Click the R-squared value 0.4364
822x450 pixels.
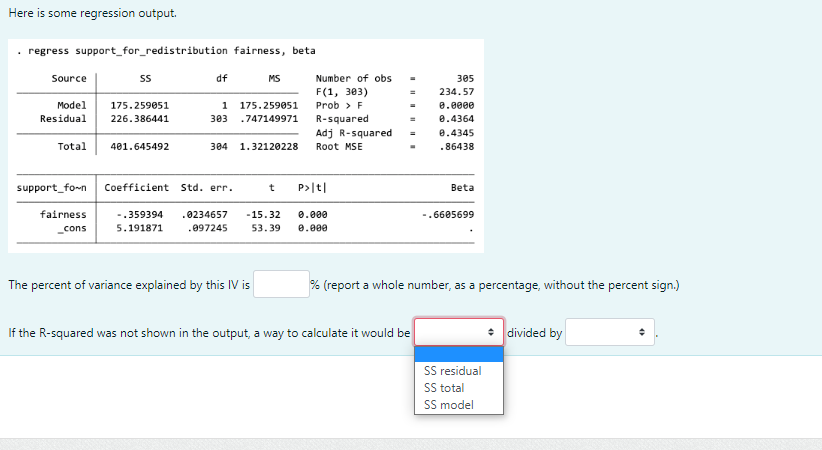click(x=456, y=119)
